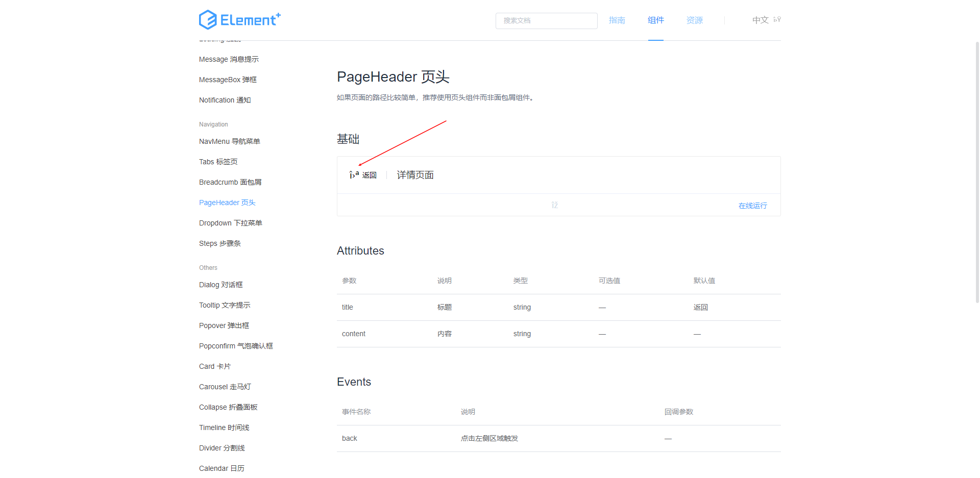The height and width of the screenshot is (478, 980).
Task: Click the 'back' event name cell
Action: click(x=350, y=438)
